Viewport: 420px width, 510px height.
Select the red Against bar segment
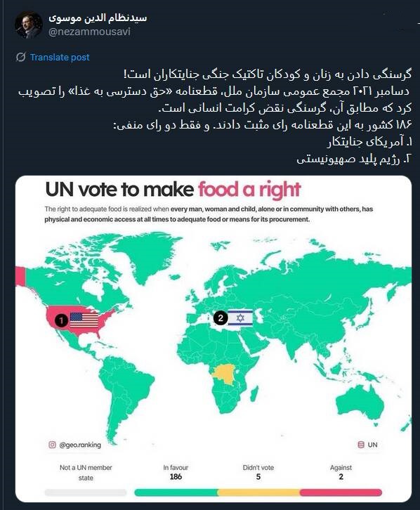click(341, 492)
